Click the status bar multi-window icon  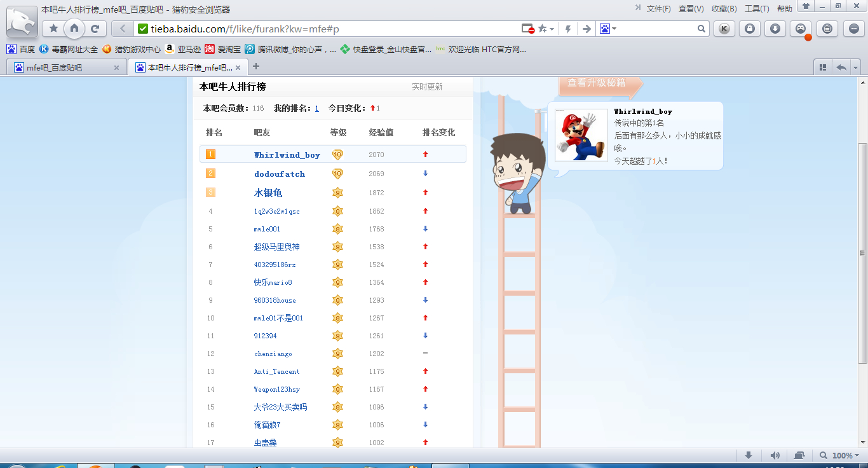(799, 455)
